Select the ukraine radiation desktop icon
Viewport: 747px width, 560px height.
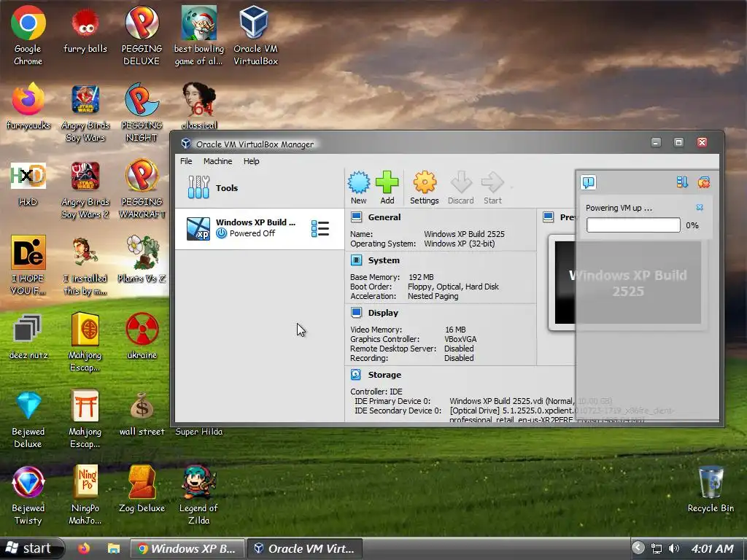coord(142,336)
